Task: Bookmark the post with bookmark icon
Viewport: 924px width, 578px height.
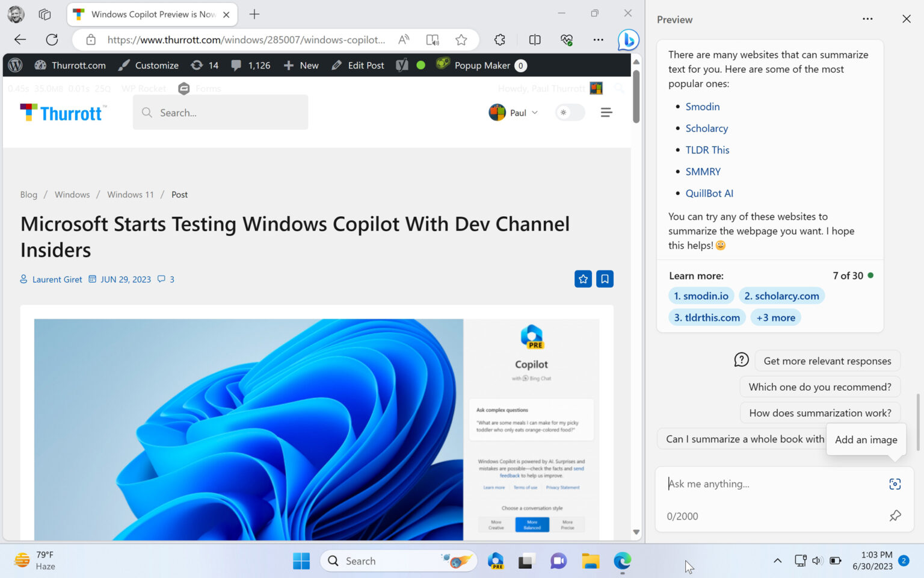Action: pyautogui.click(x=605, y=279)
